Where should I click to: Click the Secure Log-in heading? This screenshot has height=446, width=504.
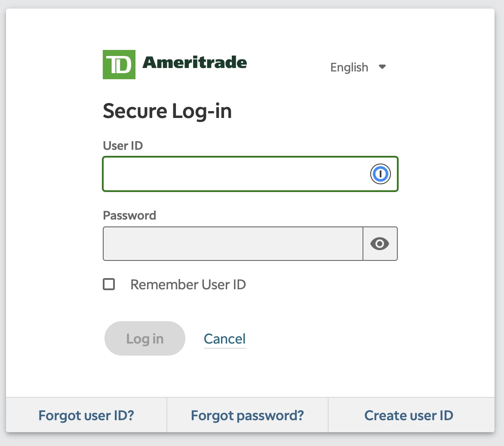click(x=167, y=111)
